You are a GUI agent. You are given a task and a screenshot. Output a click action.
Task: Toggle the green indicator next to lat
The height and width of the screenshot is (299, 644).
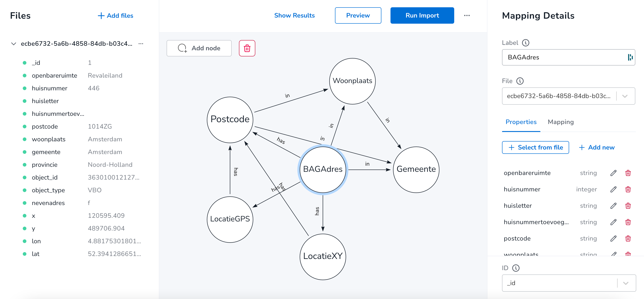tap(24, 253)
